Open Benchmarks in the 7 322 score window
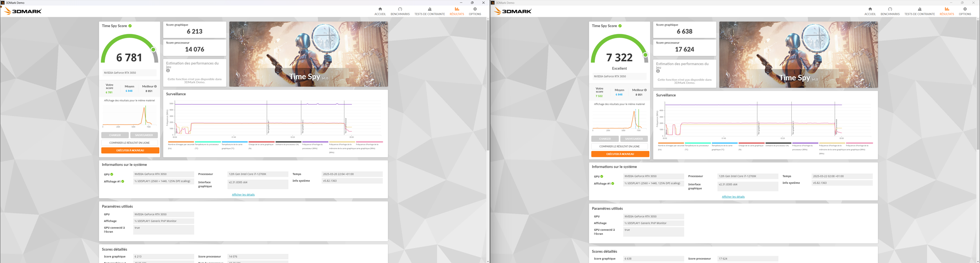Viewport: 980px width, 263px height. click(890, 11)
